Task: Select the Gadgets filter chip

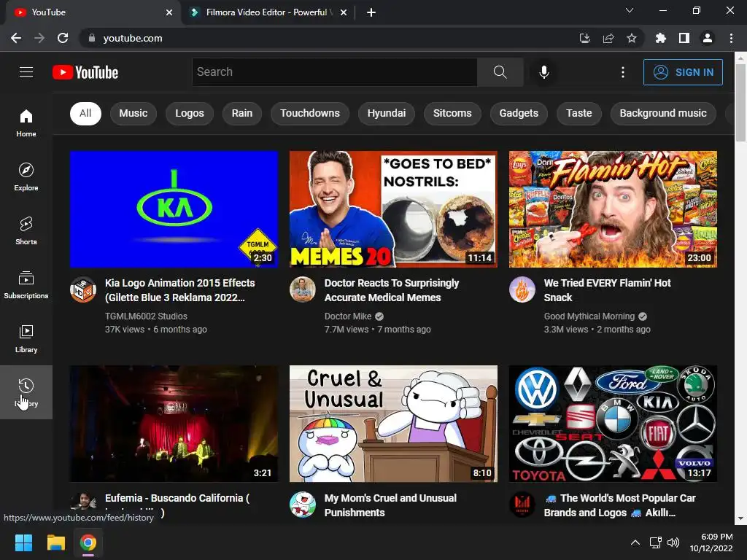Action: coord(519,113)
